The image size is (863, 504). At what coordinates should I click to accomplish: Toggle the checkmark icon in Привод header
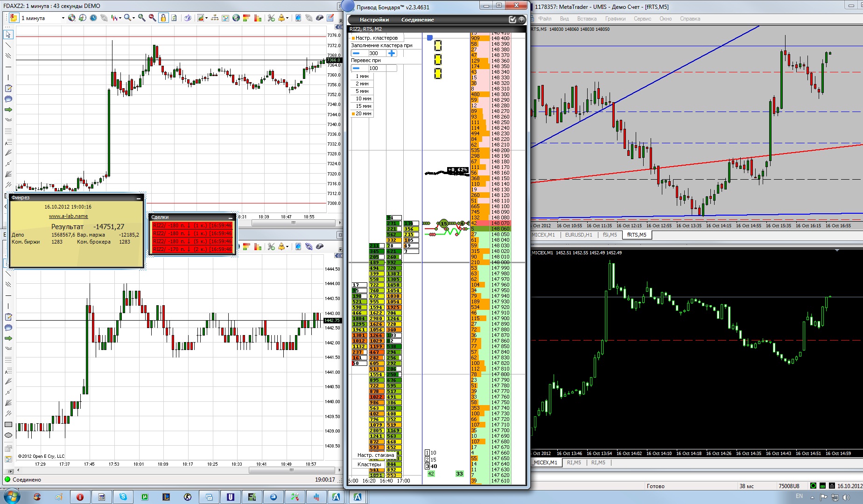coord(512,20)
